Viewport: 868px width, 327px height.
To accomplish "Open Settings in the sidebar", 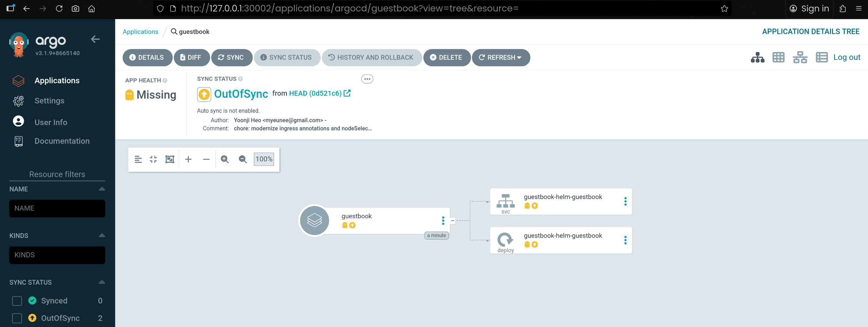I will coord(49,101).
